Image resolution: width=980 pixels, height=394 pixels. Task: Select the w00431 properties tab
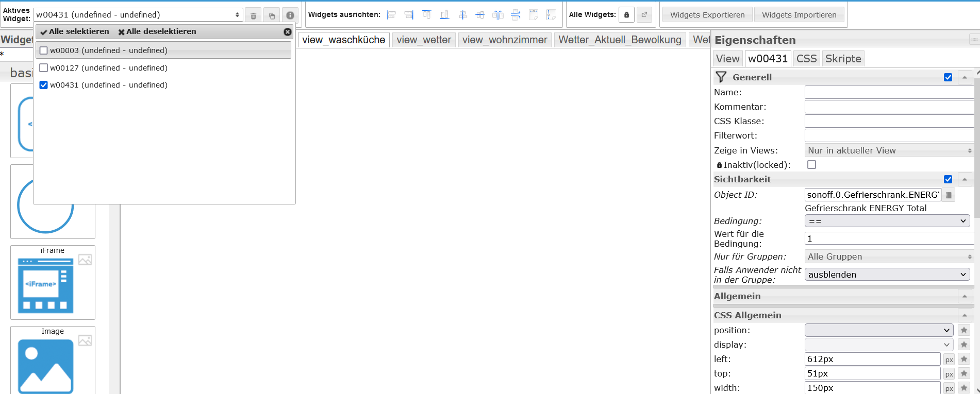[768, 59]
